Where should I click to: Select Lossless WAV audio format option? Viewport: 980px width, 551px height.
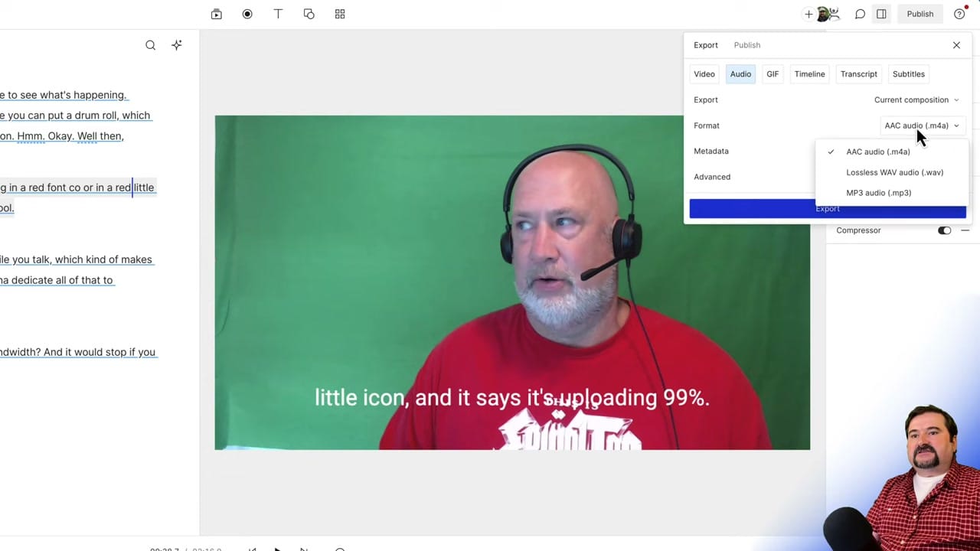tap(894, 172)
